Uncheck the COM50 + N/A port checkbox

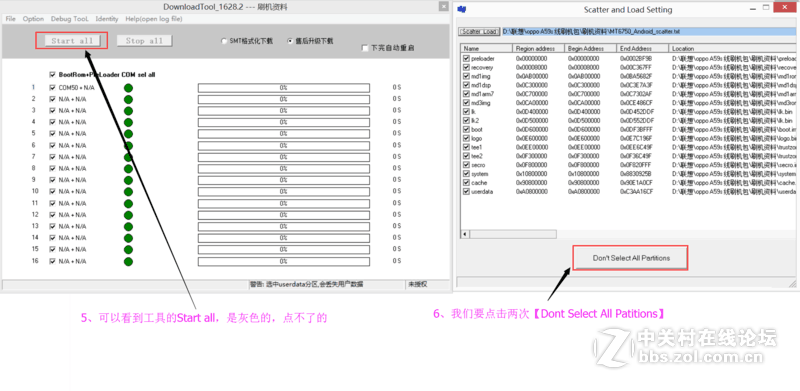[52, 87]
